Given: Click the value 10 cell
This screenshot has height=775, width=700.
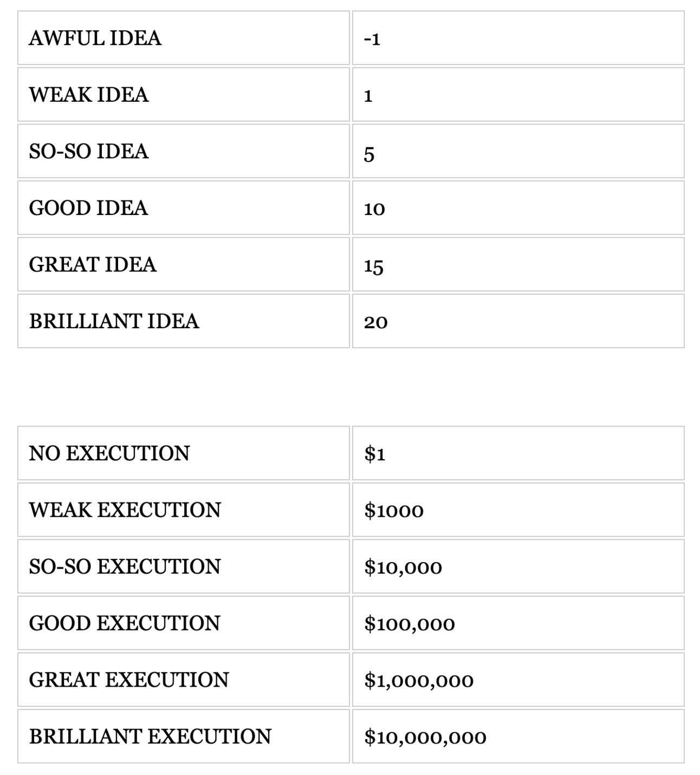Looking at the screenshot, I should click(374, 209).
